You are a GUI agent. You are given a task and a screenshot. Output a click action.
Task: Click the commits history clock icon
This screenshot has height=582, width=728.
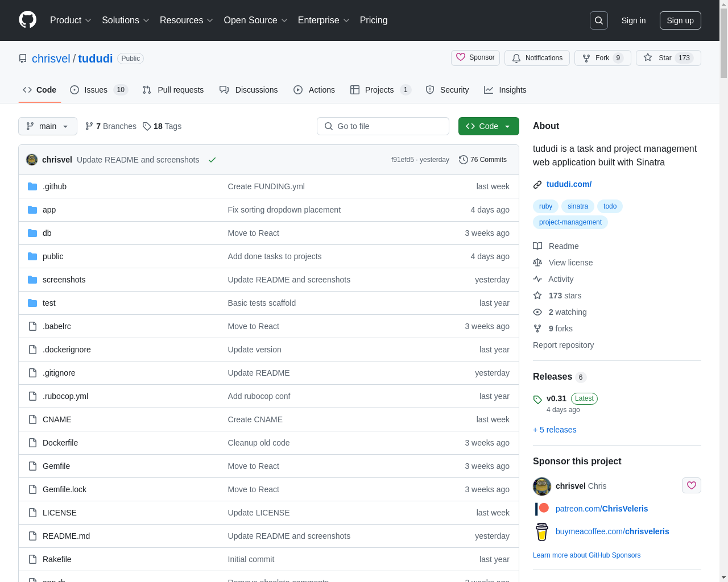click(x=464, y=160)
